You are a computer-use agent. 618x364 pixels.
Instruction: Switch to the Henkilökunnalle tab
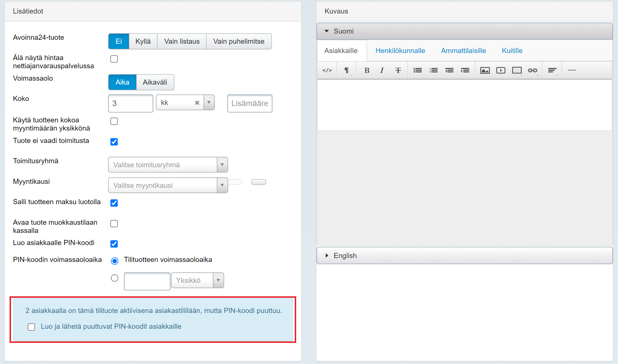point(400,51)
